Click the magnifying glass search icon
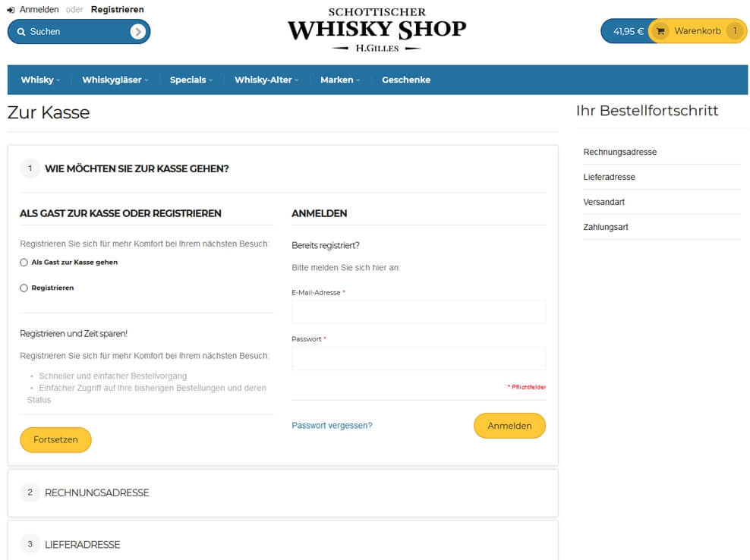 21,32
